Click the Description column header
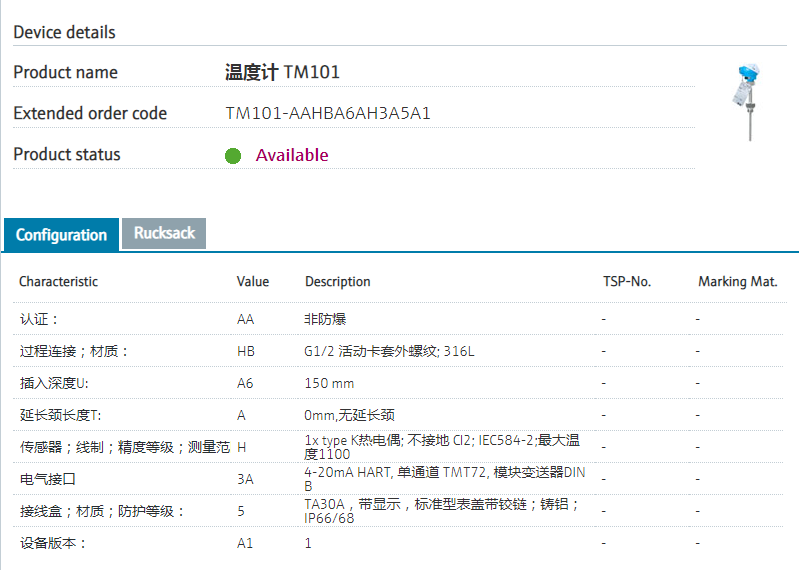 pyautogui.click(x=338, y=282)
